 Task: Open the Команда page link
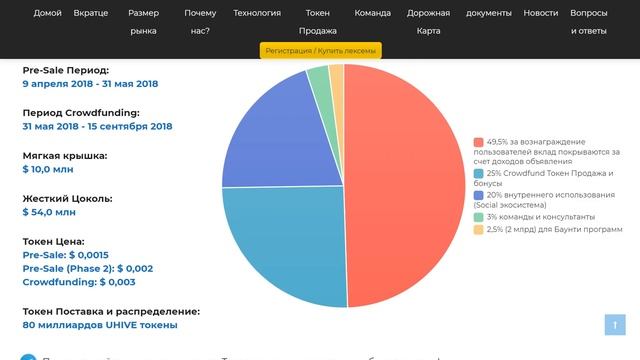(372, 13)
